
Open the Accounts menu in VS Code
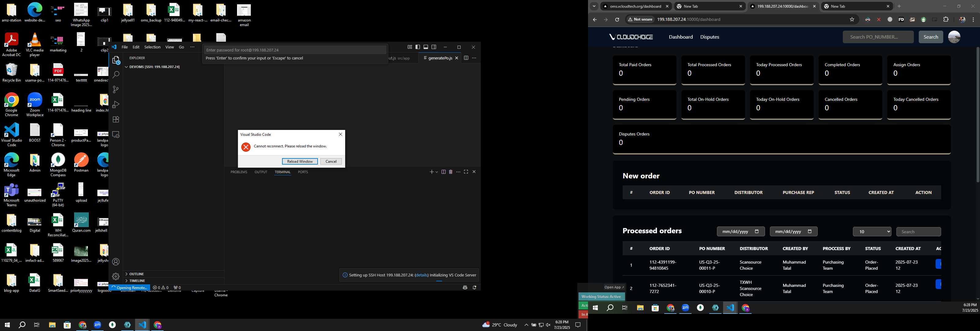click(116, 262)
